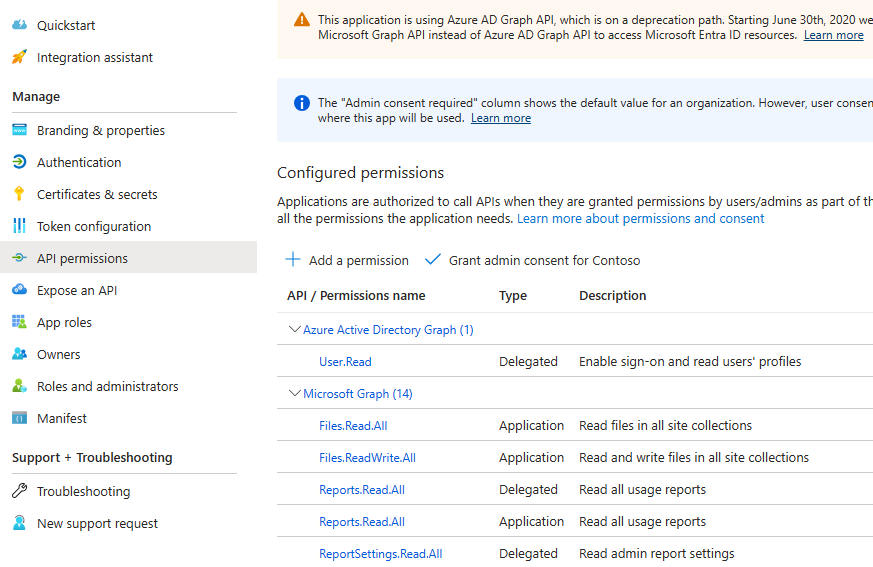
Task: Click the Roles and administrators icon
Action: pos(19,386)
